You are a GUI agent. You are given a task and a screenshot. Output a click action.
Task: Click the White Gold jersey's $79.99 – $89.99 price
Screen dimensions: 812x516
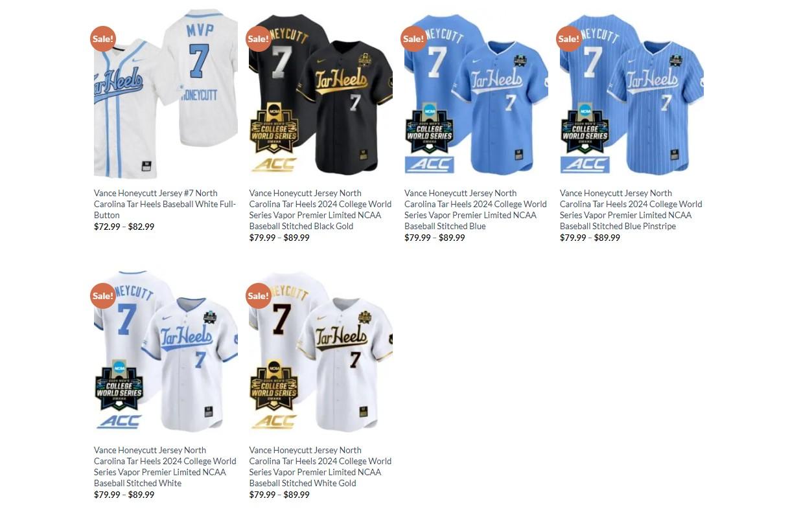[x=279, y=495]
